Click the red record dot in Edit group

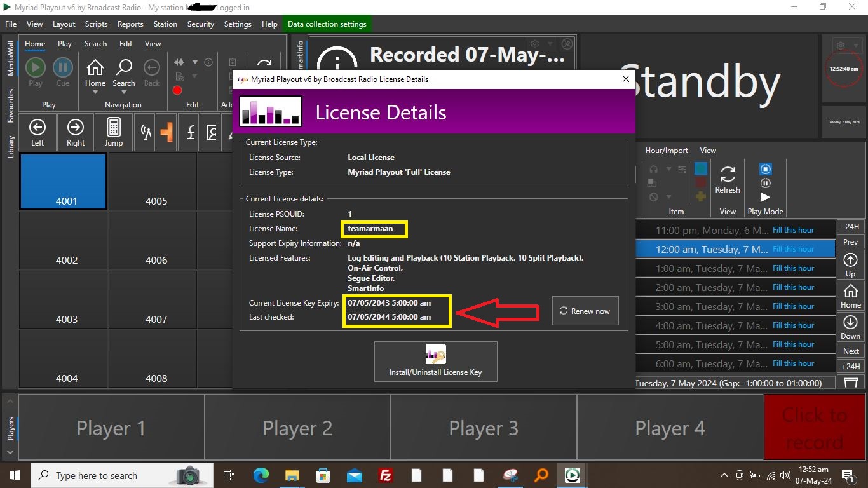[x=177, y=90]
